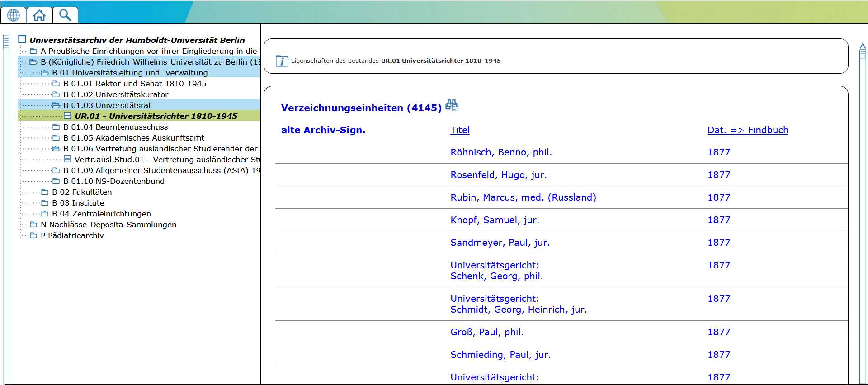Open B 01.05 Akademisches Auskunftsamt entry
868x385 pixels.
pyautogui.click(x=134, y=138)
